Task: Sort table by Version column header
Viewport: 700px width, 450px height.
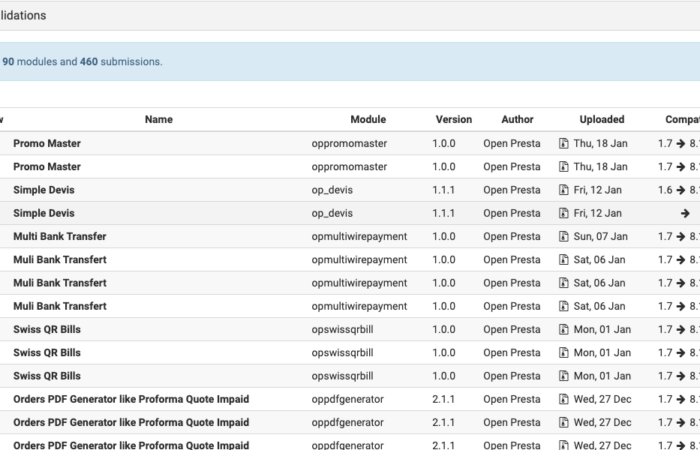Action: click(454, 119)
